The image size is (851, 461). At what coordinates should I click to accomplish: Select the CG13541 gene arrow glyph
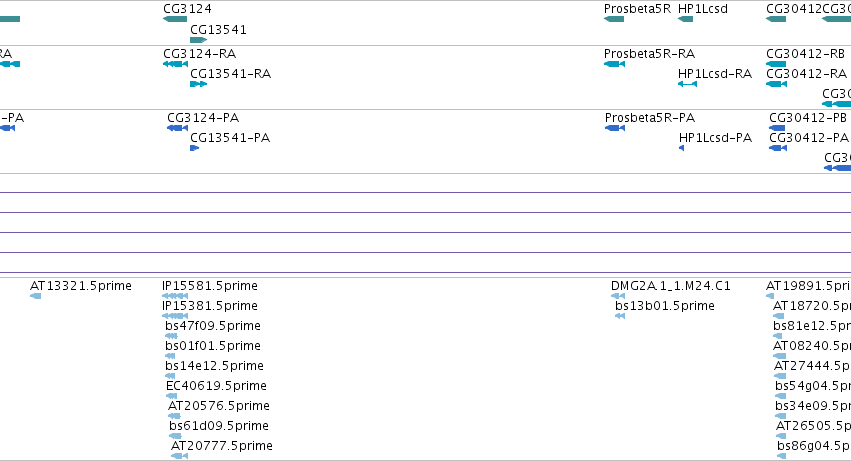pos(199,40)
